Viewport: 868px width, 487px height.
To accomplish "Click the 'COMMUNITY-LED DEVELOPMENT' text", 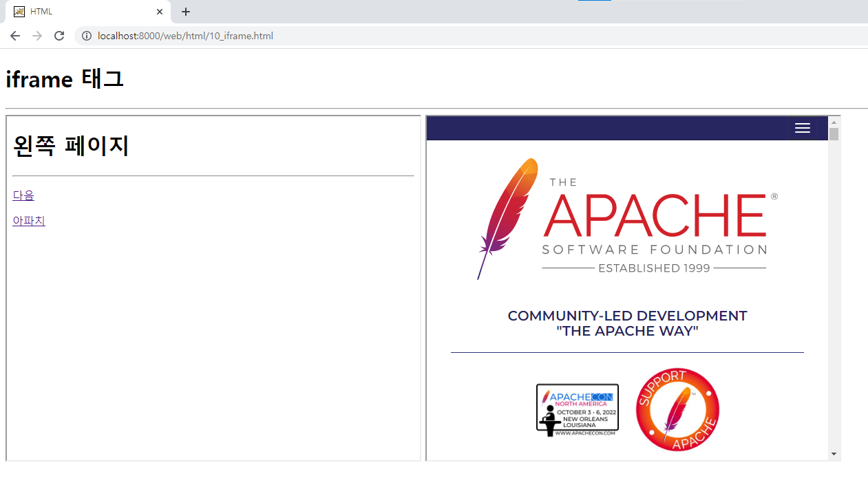I will 627,316.
